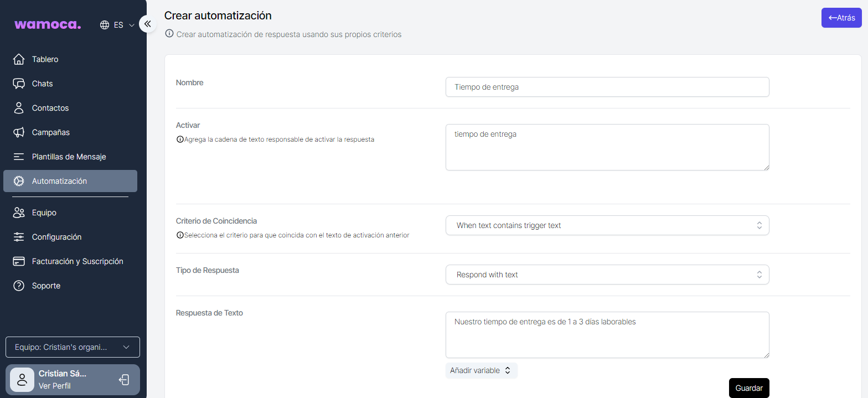The width and height of the screenshot is (868, 398).
Task: Click the logout icon beside Ver Perfil
Action: [x=125, y=380]
